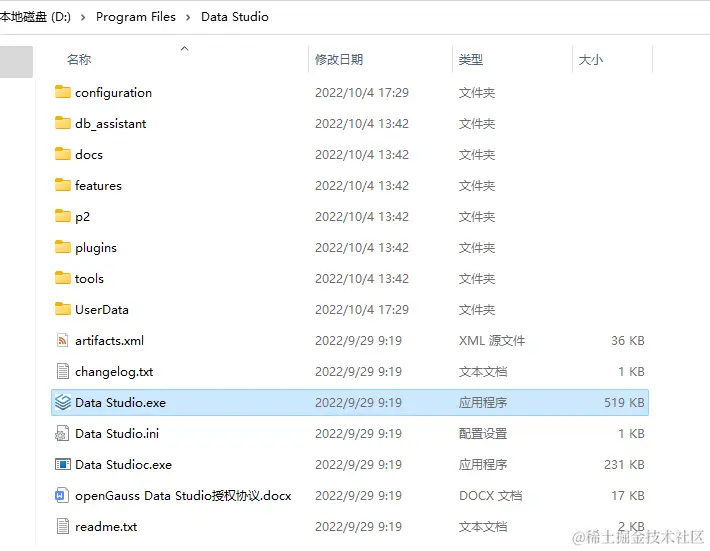Select artifacts.xml file name
The height and width of the screenshot is (551, 710).
(x=109, y=340)
